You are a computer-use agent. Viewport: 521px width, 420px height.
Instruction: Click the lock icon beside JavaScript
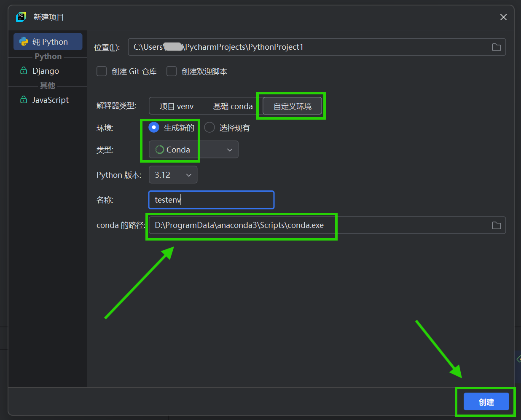tap(24, 99)
